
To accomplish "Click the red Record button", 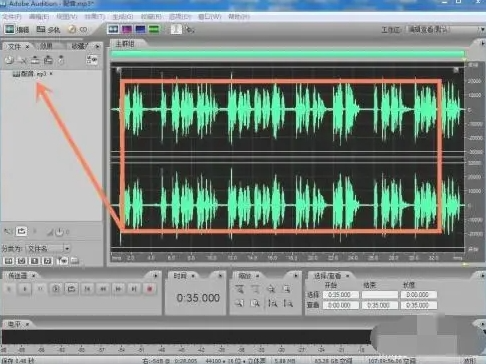I will pyautogui.click(x=149, y=289).
